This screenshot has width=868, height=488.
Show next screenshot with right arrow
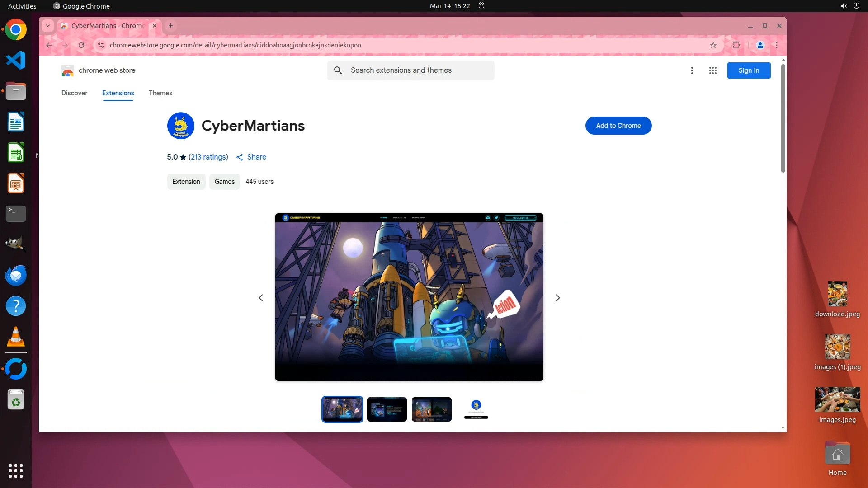tap(558, 298)
